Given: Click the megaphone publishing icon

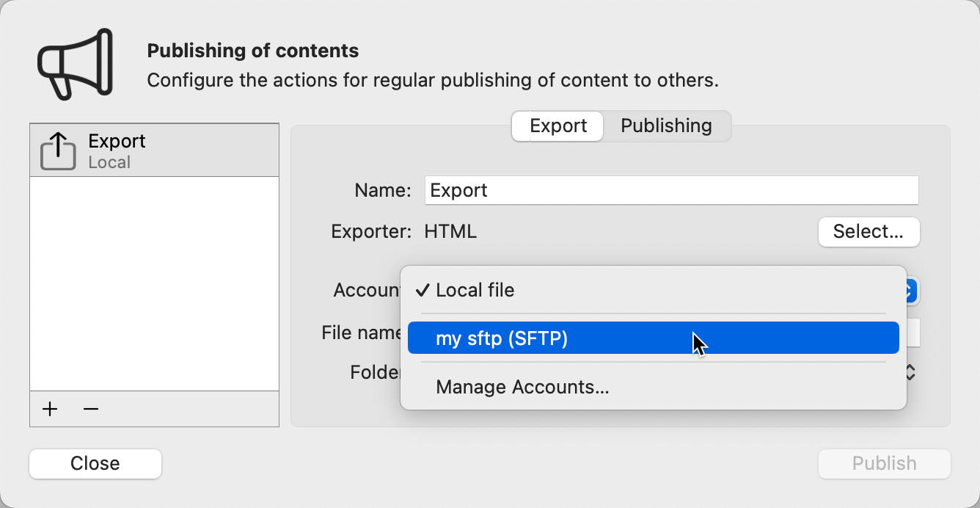Looking at the screenshot, I should point(73,65).
